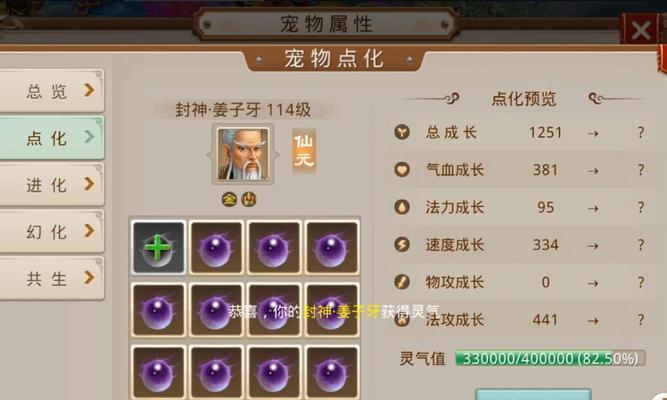Click the sword icon beside 物攻成长
The width and height of the screenshot is (667, 400).
point(402,282)
